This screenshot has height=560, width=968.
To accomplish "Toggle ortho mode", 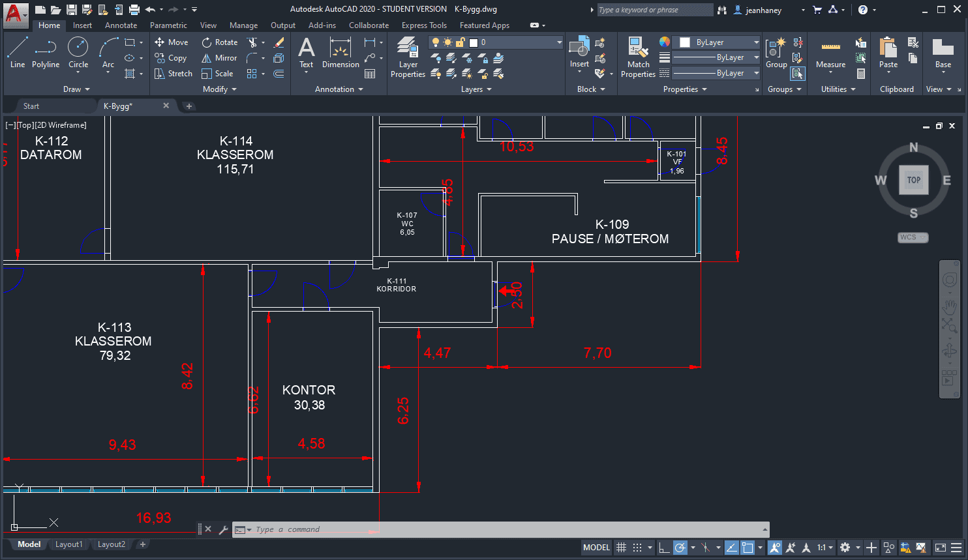I will [x=664, y=548].
